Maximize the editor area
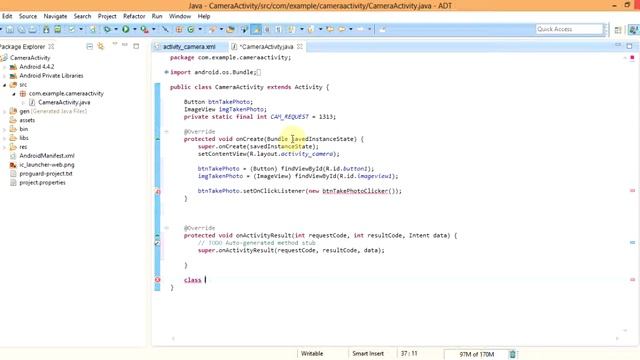Viewport: 640px width, 360px height. point(629,46)
